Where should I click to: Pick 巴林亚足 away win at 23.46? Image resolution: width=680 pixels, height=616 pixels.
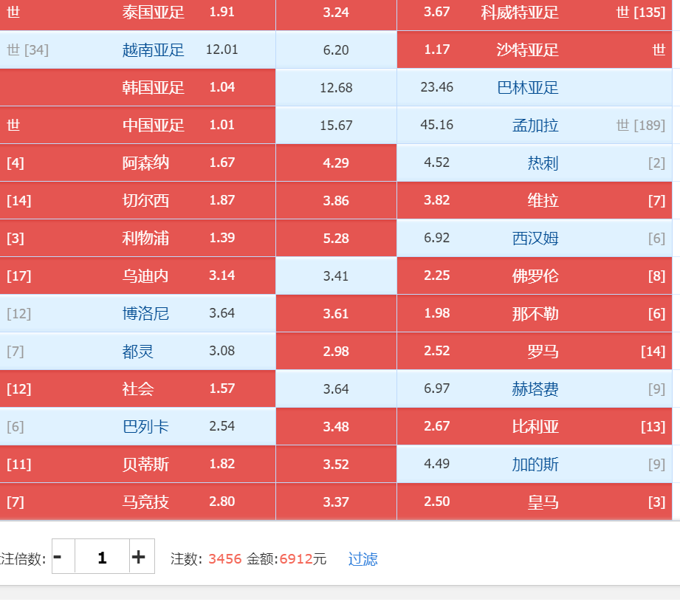point(535,88)
